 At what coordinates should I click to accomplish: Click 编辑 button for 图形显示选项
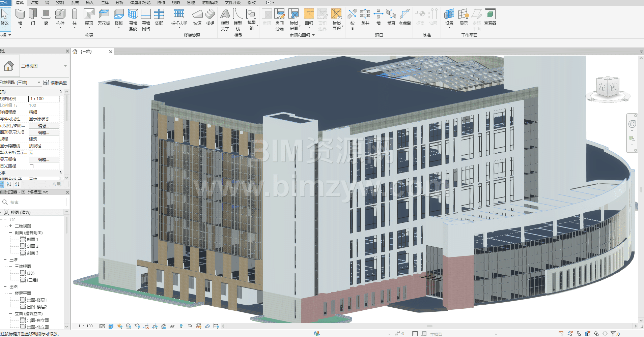[44, 132]
